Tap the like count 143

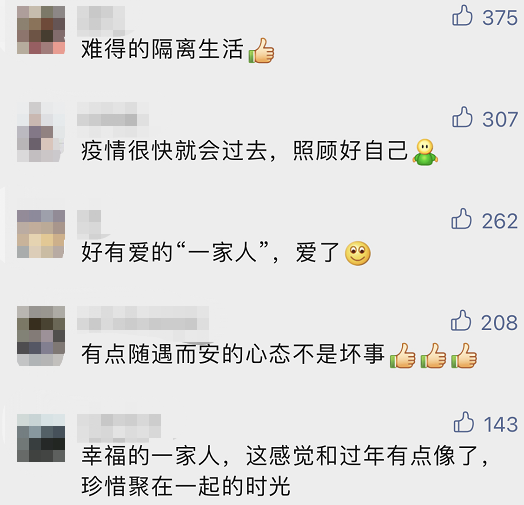pos(501,424)
